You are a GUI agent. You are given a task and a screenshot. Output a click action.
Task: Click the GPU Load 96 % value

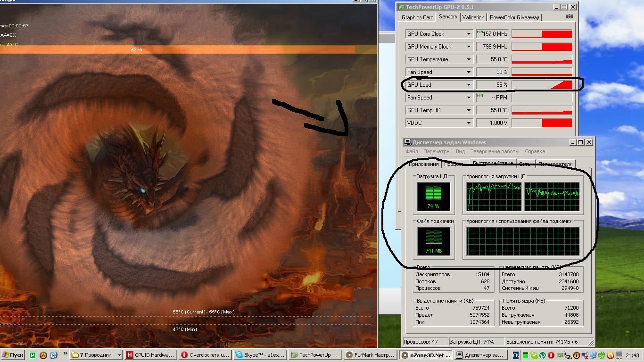tap(492, 85)
